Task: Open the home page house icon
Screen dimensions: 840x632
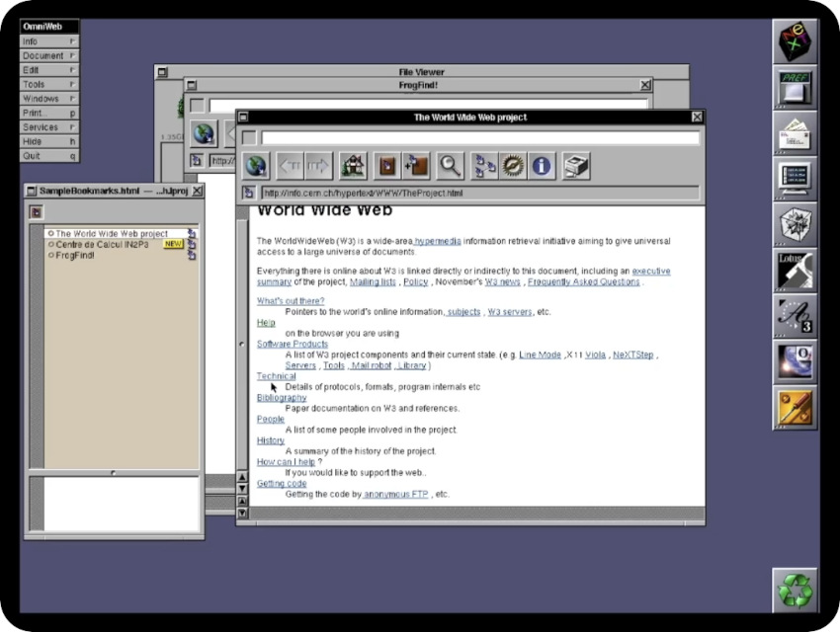Action: pyautogui.click(x=353, y=166)
